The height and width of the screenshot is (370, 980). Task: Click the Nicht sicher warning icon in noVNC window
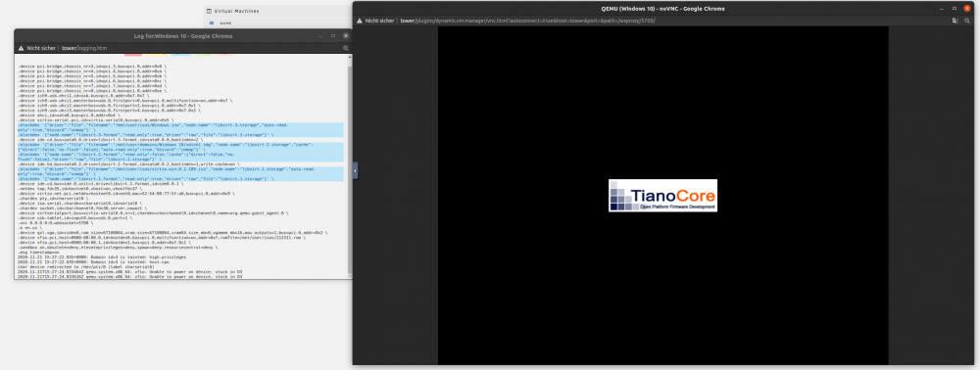click(360, 21)
